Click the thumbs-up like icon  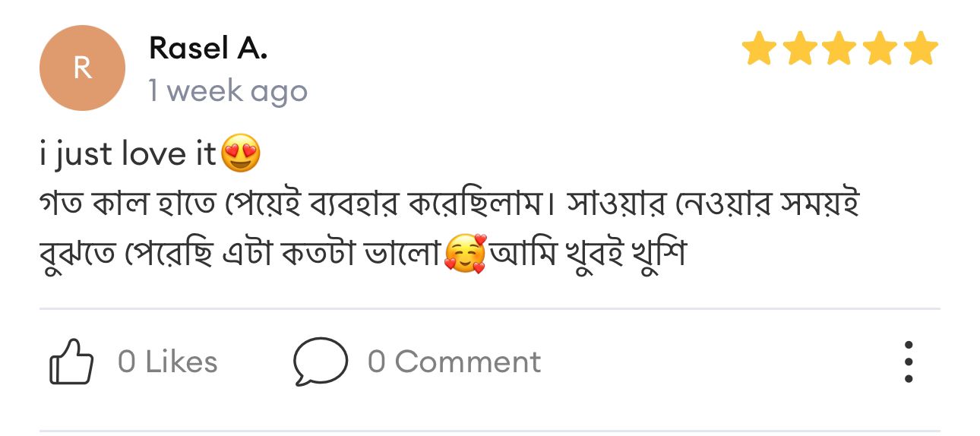coord(71,362)
